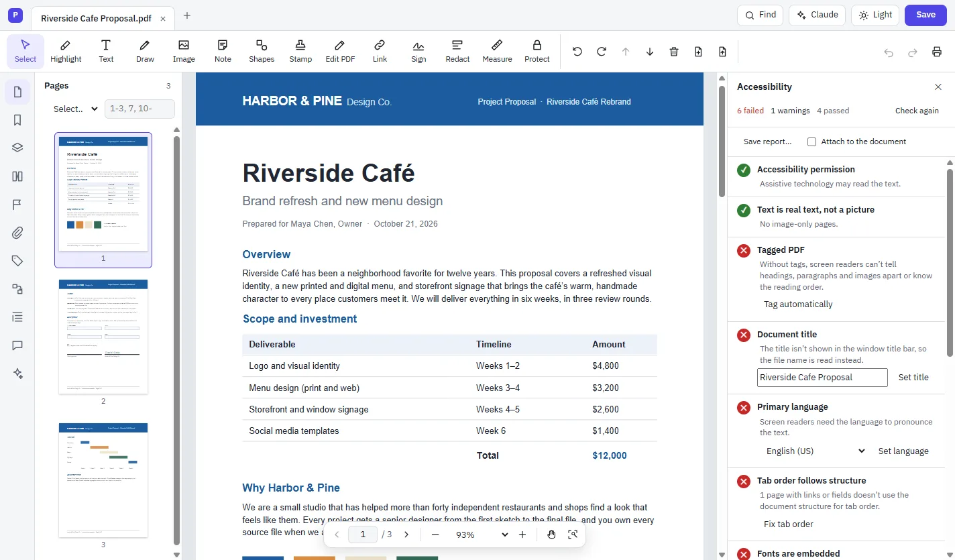The width and height of the screenshot is (955, 560).
Task: Open the 93% zoom level dropdown
Action: coord(482,535)
